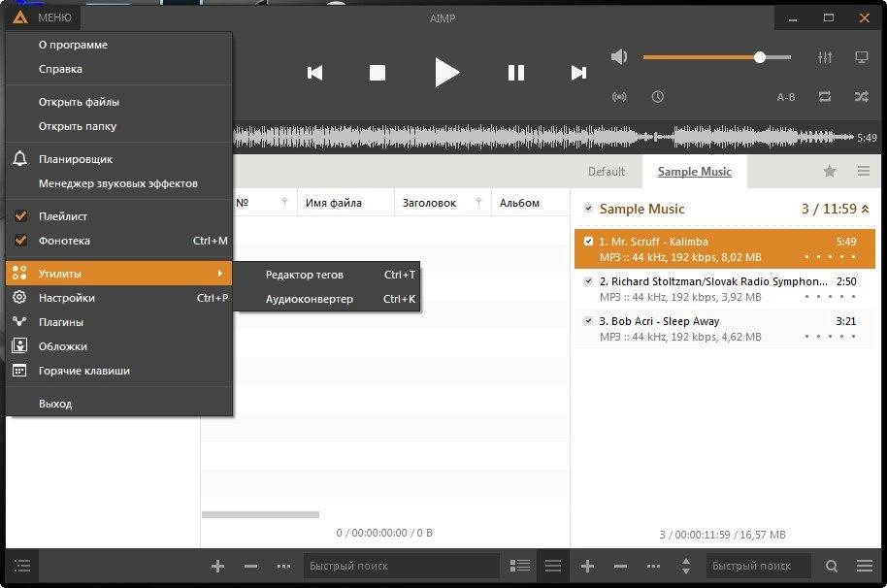The image size is (887, 588).
Task: Skip to the next track
Action: pyautogui.click(x=578, y=73)
